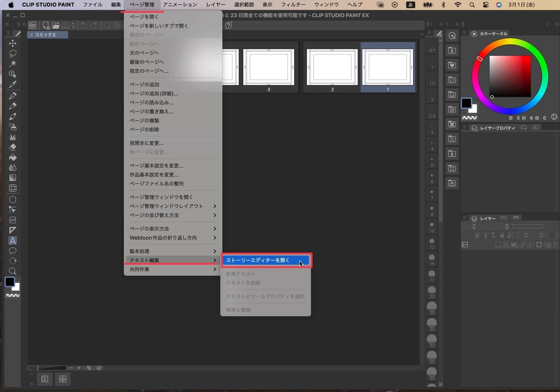Select page 3 thumbnail
Image resolution: width=560 pixels, height=392 pixels.
[269, 68]
